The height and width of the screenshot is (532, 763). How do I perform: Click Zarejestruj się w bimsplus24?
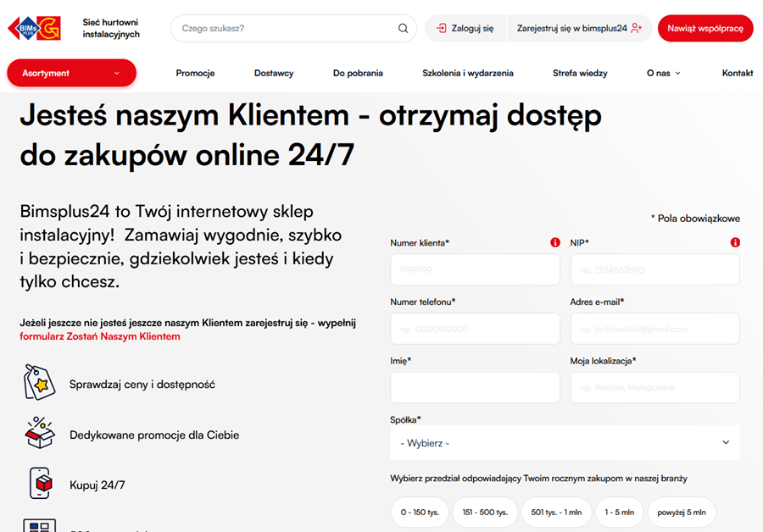579,28
